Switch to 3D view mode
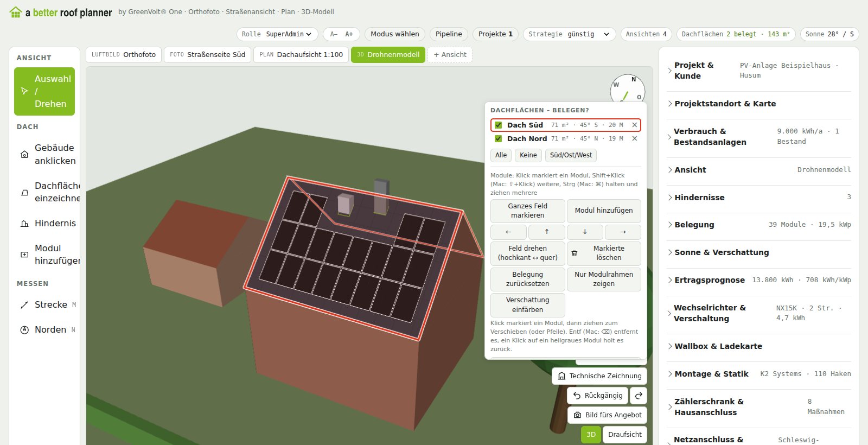 coord(591,435)
